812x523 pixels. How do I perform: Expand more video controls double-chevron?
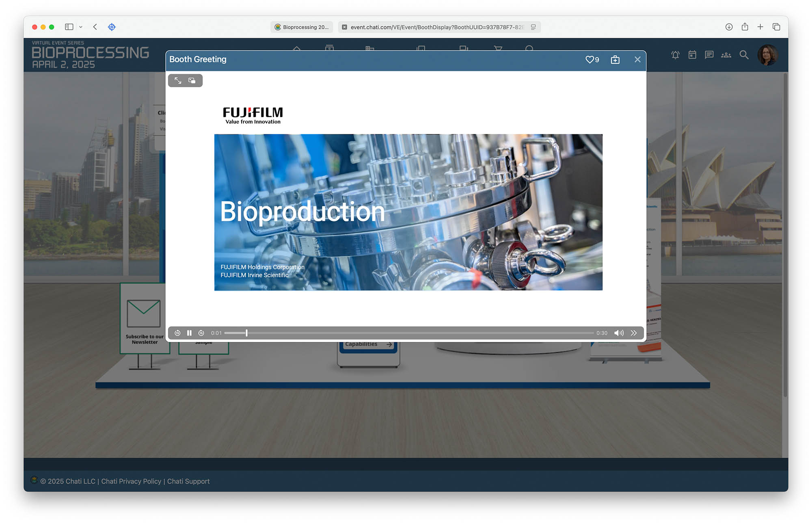[634, 333]
